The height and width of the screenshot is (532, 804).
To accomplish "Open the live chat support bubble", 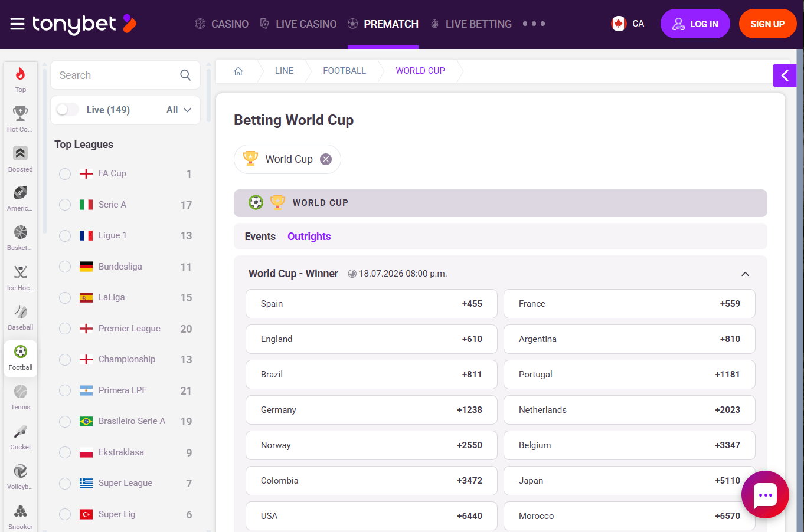I will 765,494.
